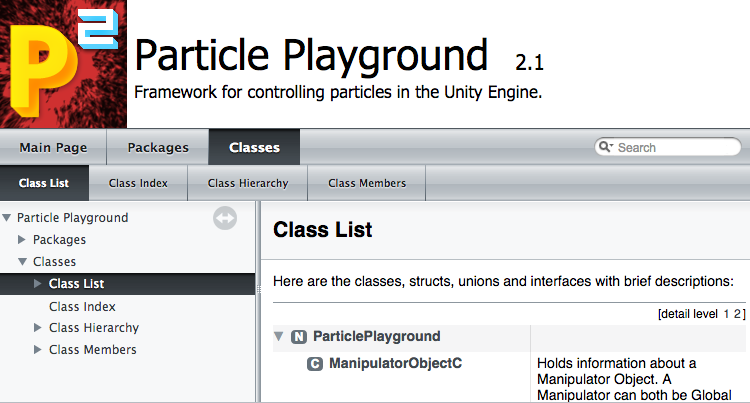Click the Particle Playground project title
The width and height of the screenshot is (750, 403).
(311, 55)
